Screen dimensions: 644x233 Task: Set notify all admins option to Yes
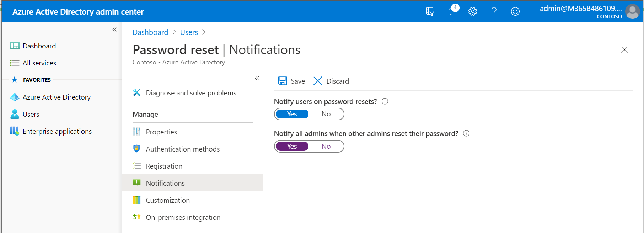292,146
